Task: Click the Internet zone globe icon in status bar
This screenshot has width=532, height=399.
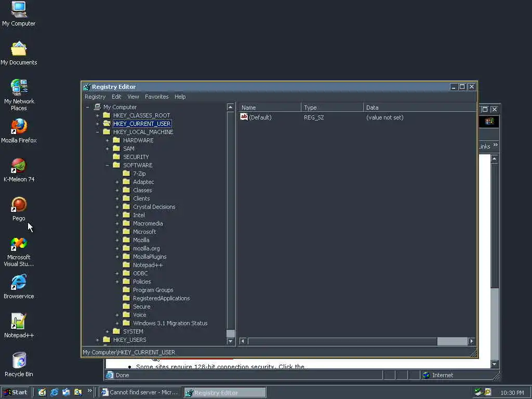Action: coord(426,375)
